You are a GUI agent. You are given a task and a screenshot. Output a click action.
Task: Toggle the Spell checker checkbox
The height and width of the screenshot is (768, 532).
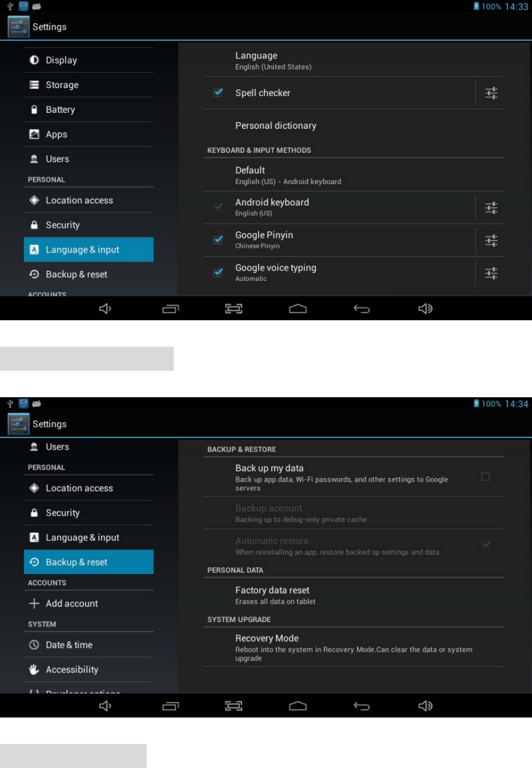tap(218, 92)
